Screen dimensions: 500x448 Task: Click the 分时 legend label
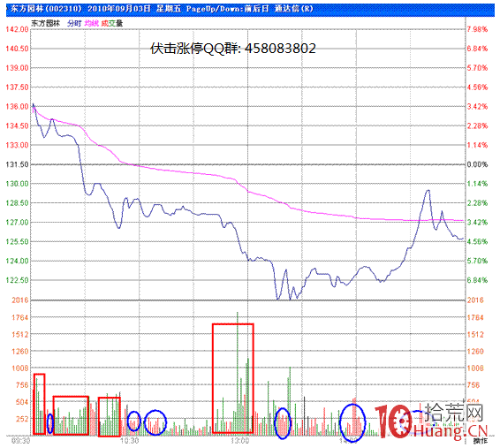74,23
